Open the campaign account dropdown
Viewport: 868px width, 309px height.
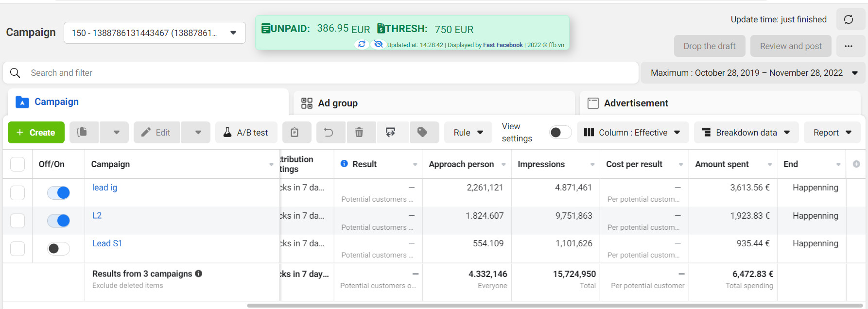coord(155,33)
